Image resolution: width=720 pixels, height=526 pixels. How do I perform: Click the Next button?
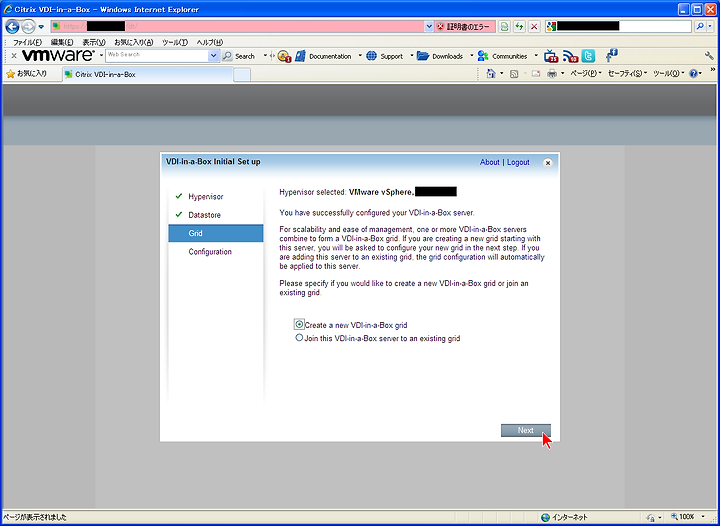pos(526,431)
